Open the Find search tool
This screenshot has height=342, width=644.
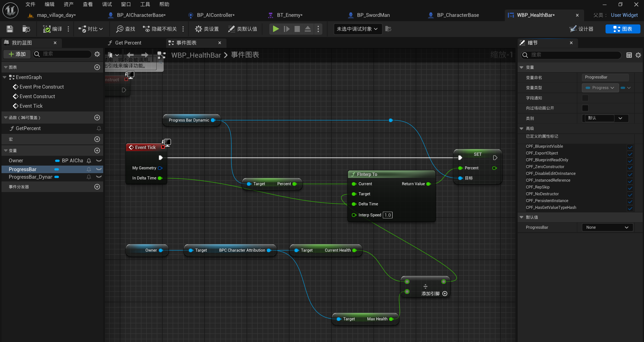[126, 29]
